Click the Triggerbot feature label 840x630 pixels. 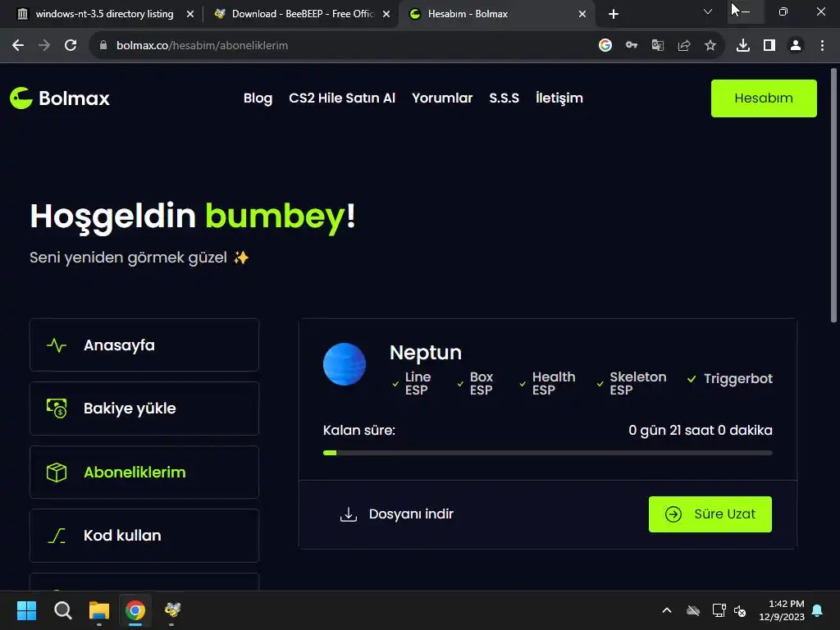tap(737, 379)
